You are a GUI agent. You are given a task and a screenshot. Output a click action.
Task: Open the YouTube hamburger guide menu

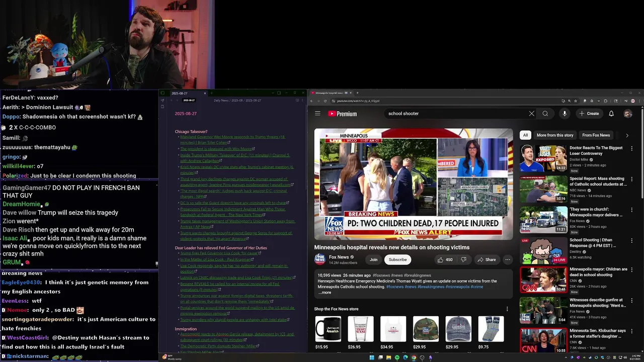[x=317, y=114]
